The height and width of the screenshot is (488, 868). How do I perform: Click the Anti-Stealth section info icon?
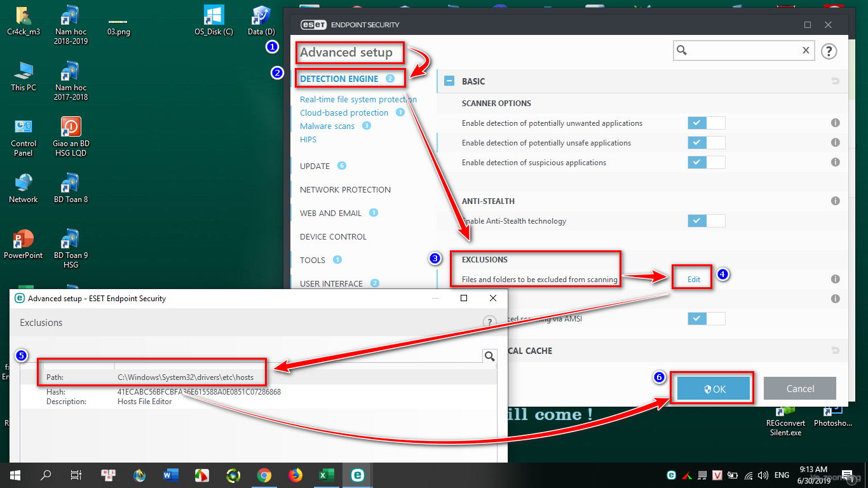pos(836,201)
